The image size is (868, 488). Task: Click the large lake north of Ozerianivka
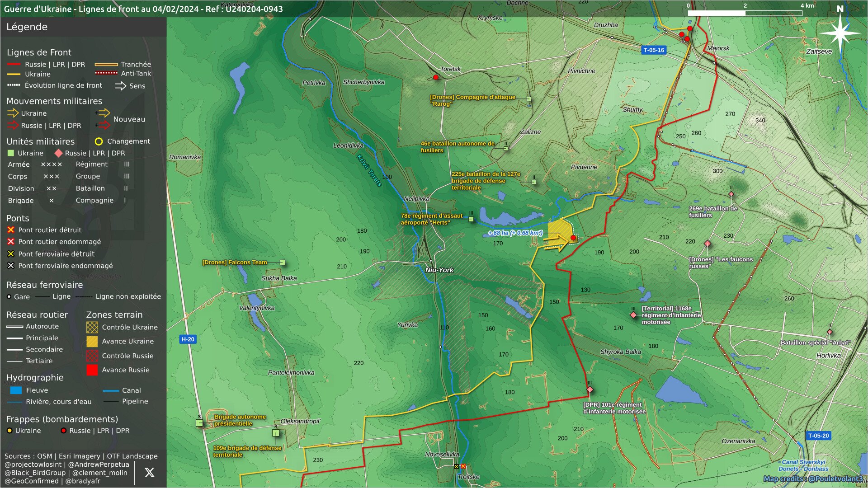(679, 391)
